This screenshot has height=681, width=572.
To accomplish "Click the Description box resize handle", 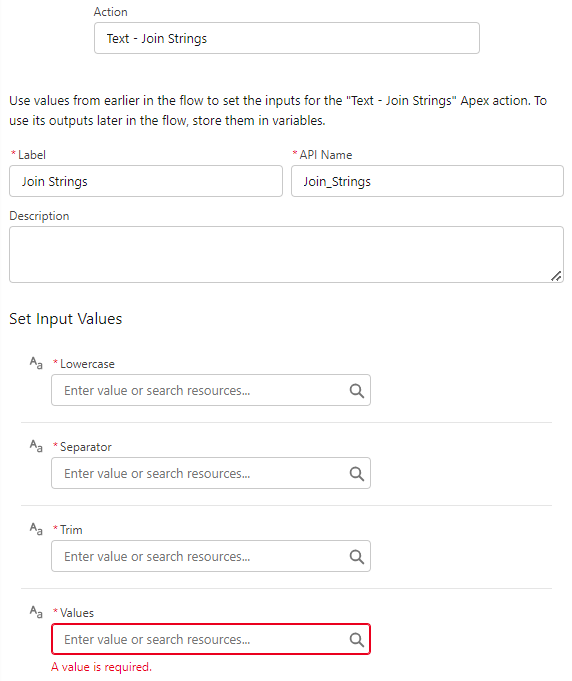I will point(556,276).
